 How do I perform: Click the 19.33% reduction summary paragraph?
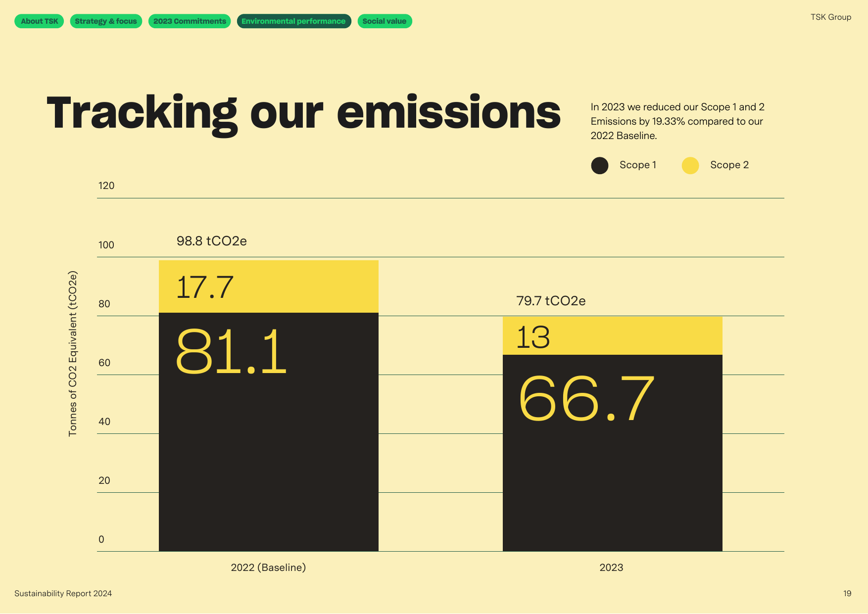pyautogui.click(x=677, y=121)
